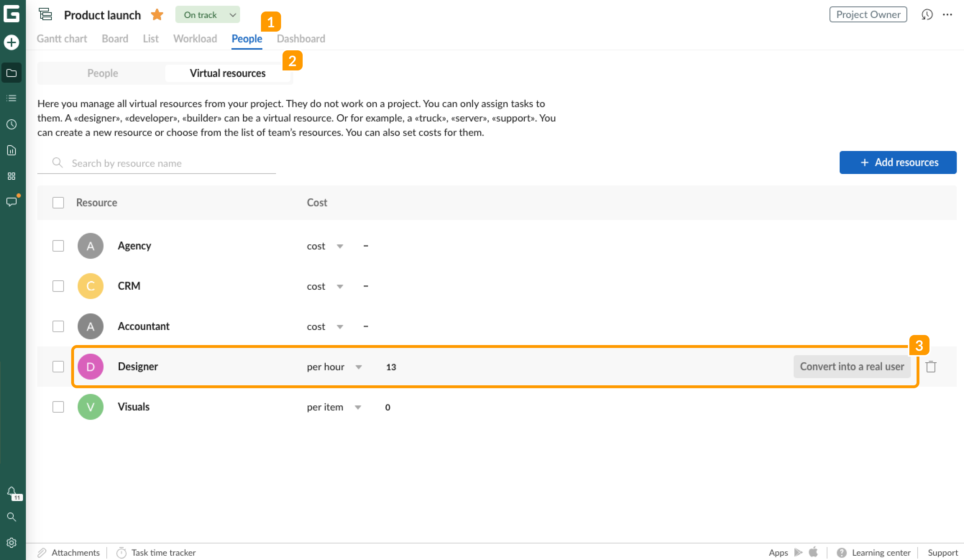Click the resource name search field
This screenshot has height=560, width=964.
tap(153, 163)
